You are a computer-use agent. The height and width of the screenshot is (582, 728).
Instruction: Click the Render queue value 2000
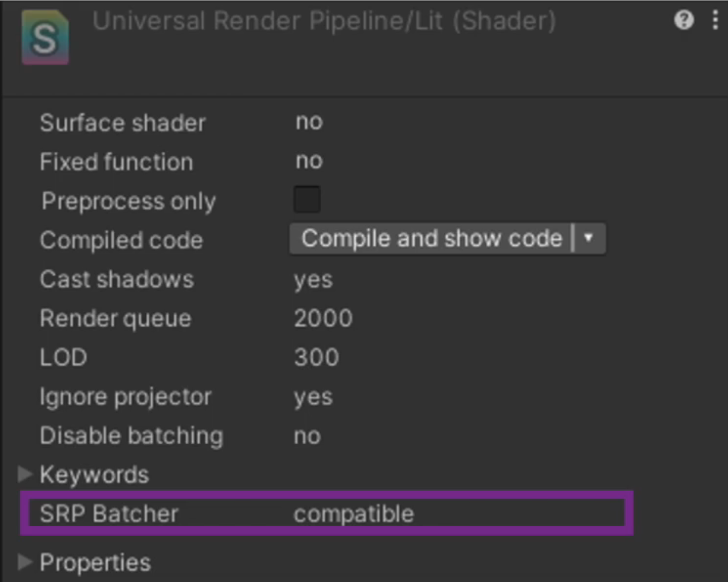[323, 318]
